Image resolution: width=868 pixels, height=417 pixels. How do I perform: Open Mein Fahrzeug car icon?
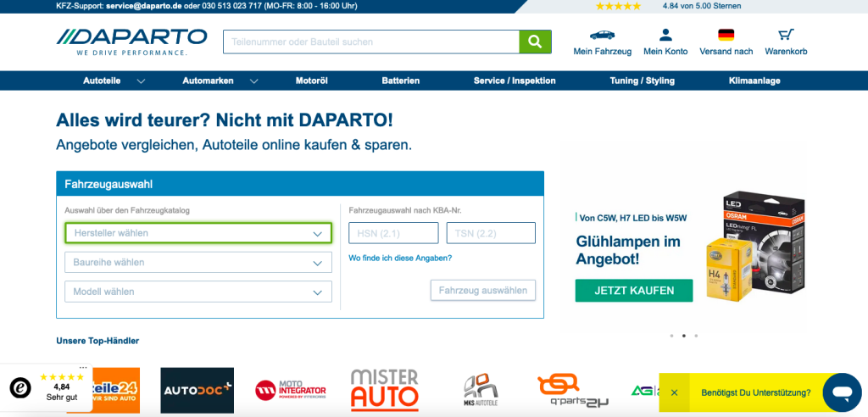coord(602,35)
